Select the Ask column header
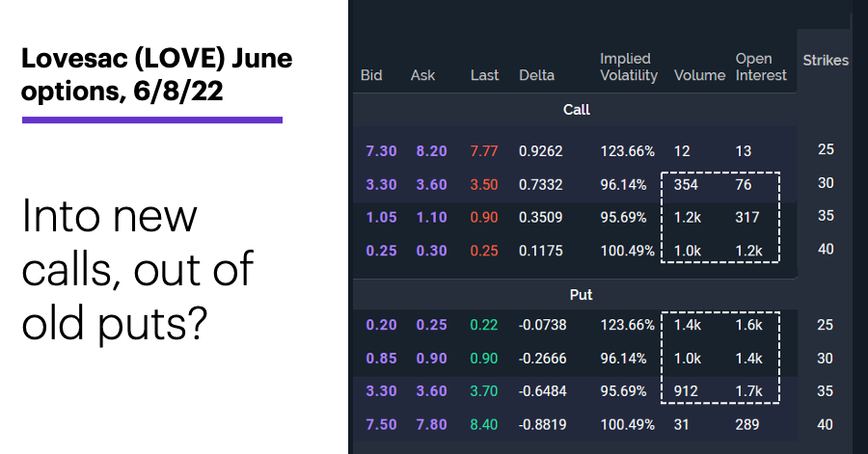This screenshot has height=454, width=868. pyautogui.click(x=422, y=75)
